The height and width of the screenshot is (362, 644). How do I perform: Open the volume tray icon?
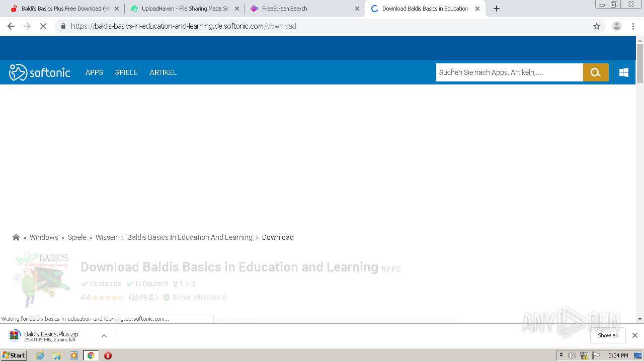572,355
